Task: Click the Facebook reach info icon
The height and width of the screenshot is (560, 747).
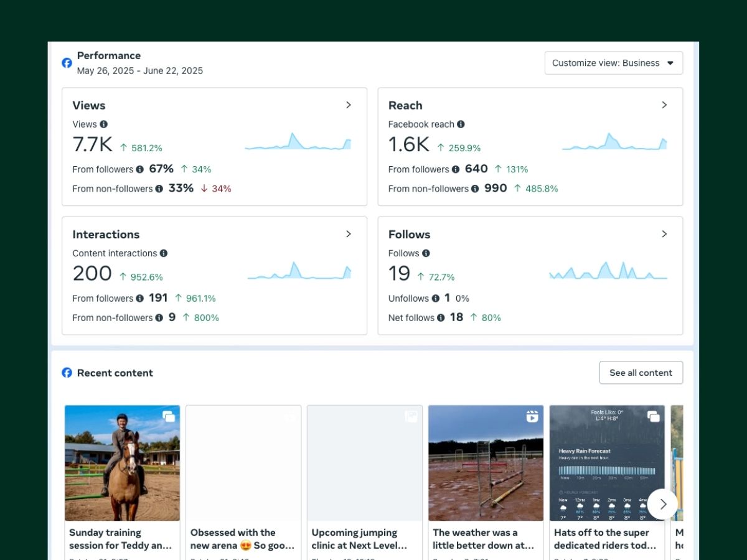Action: click(x=461, y=124)
